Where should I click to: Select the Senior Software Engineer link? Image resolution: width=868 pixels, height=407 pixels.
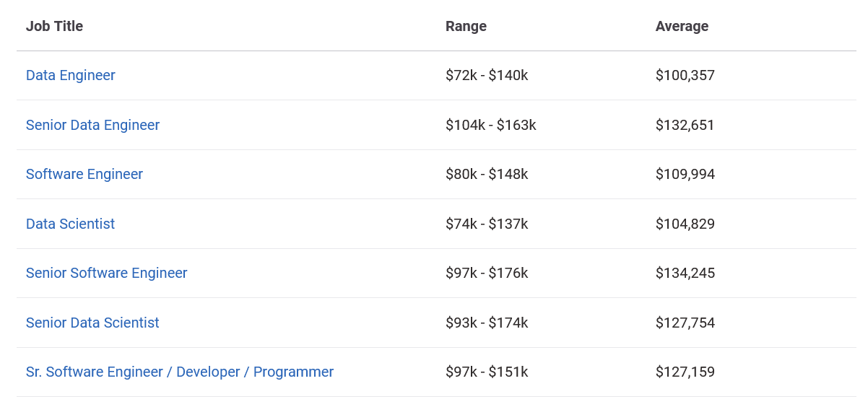tap(106, 273)
